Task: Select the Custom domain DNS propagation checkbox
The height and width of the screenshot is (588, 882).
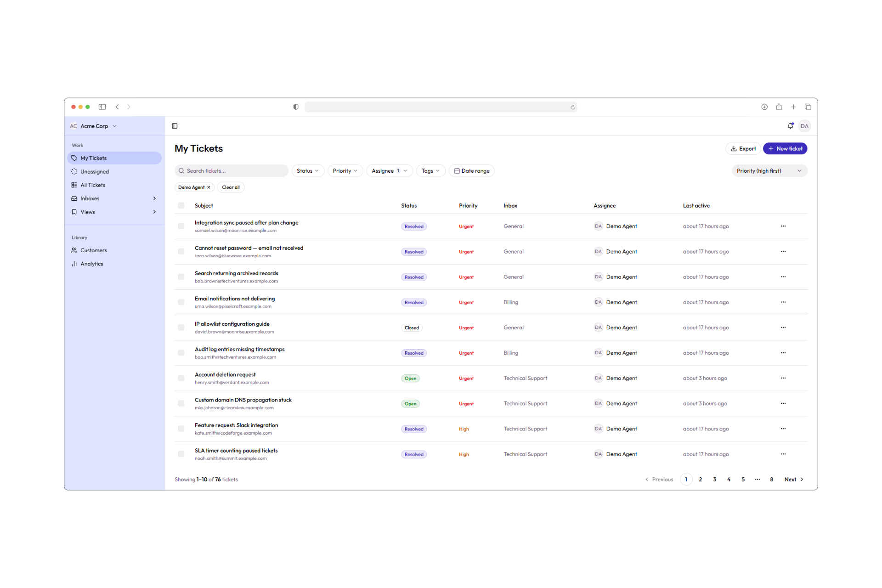Action: pyautogui.click(x=181, y=403)
